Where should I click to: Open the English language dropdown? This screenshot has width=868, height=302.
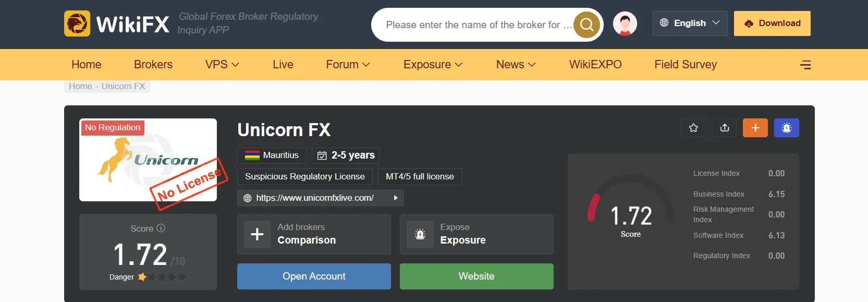click(690, 23)
